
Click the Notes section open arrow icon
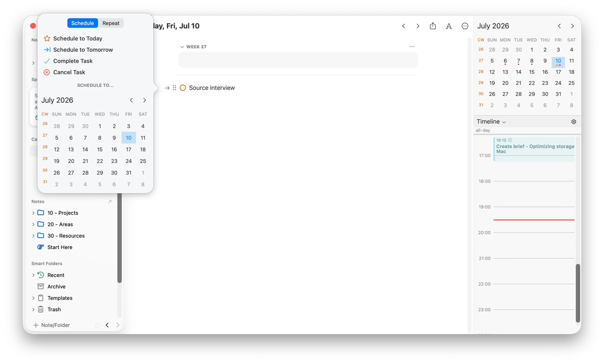pos(109,201)
